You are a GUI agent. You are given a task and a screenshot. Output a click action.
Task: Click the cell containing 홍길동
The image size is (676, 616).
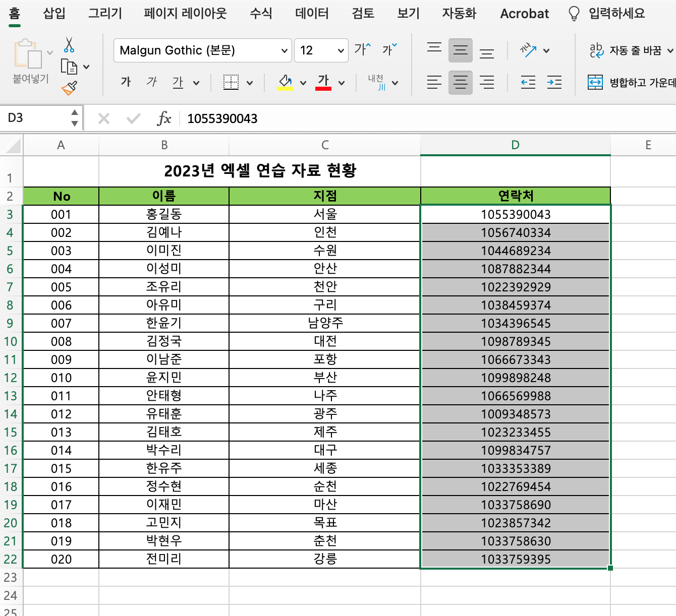(164, 214)
